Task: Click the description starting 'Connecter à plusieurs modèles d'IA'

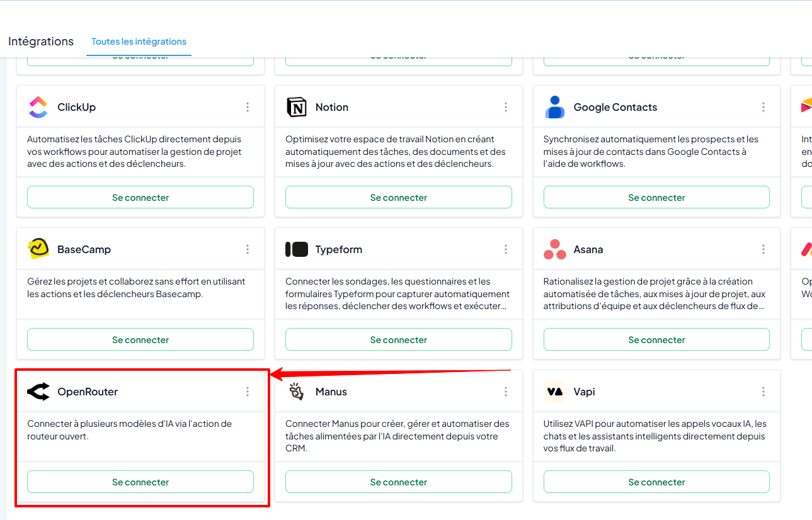Action: point(129,430)
